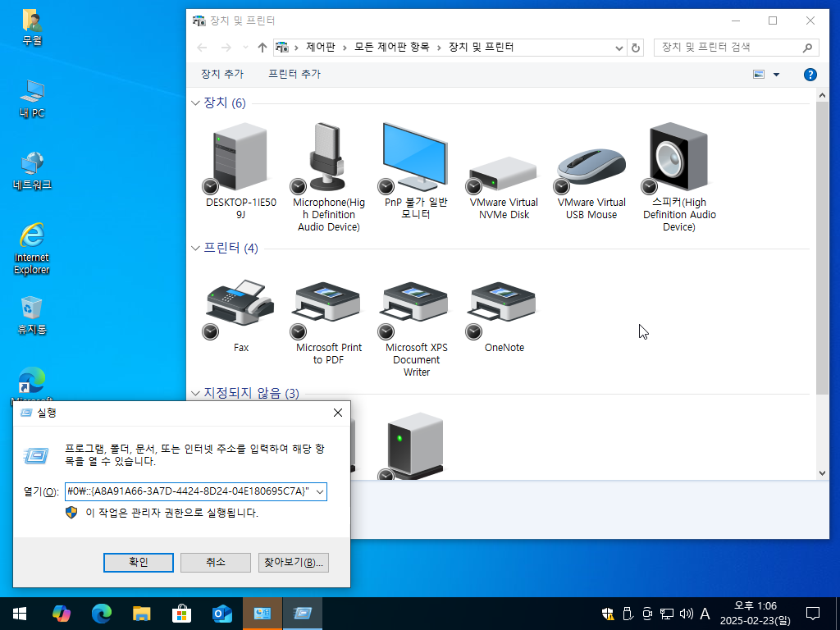840x630 pixels.
Task: Navigate forward with the forward arrow
Action: (226, 48)
